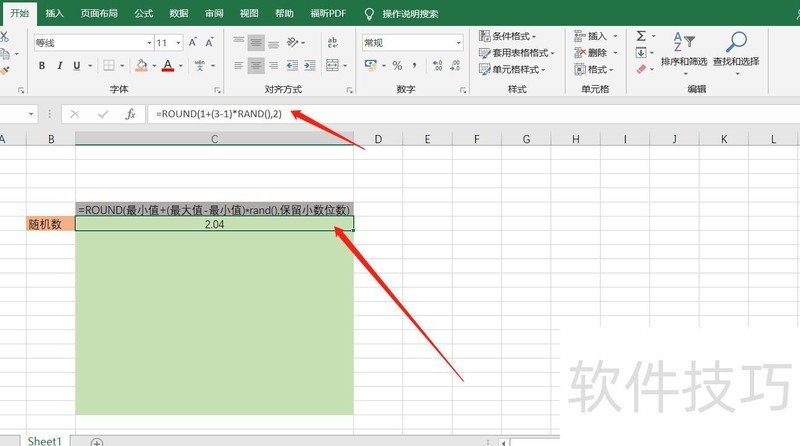Align text left
The image size is (800, 446).
[x=238, y=65]
